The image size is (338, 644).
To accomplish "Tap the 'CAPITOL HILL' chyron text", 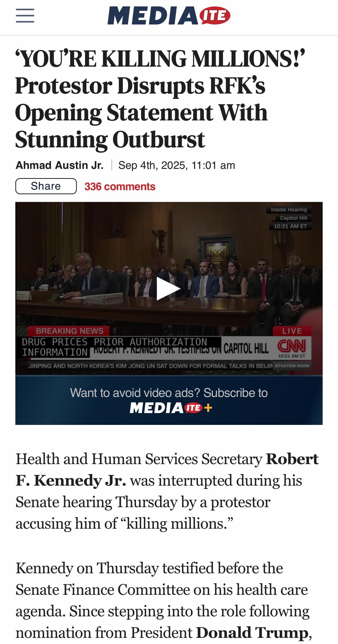I will pos(246,349).
